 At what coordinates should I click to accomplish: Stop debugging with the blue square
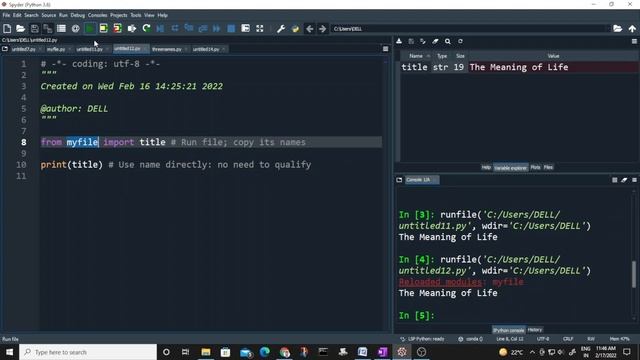[231, 29]
